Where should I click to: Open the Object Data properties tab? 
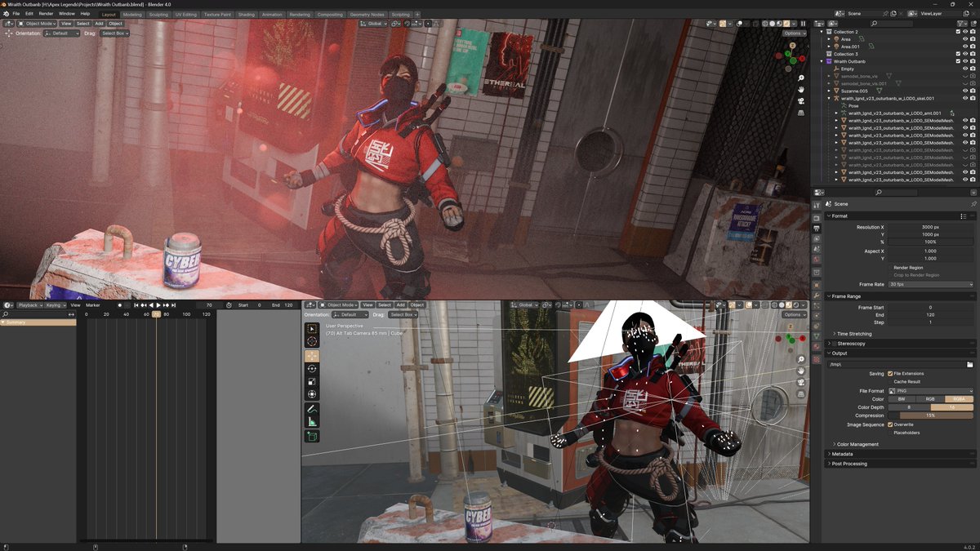click(x=817, y=337)
